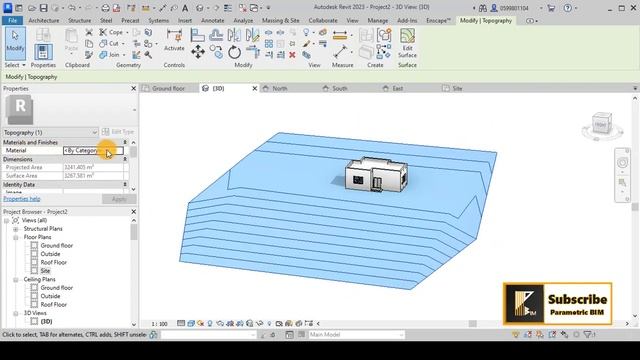
Task: Click the Align tool
Action: coord(198,35)
